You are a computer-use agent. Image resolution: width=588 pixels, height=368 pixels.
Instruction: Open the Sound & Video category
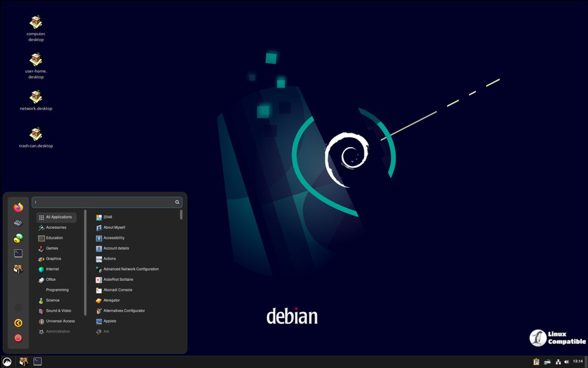[x=58, y=311]
